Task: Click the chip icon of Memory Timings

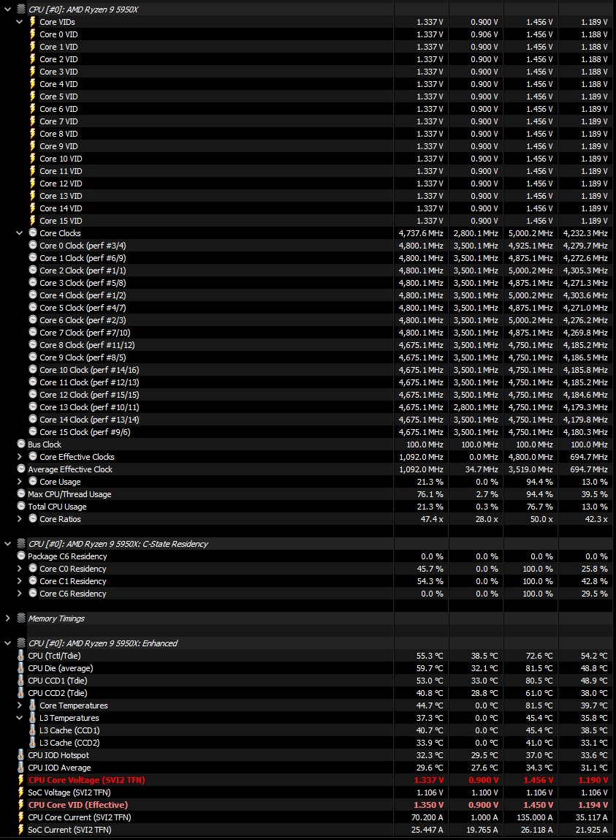Action: [x=21, y=618]
